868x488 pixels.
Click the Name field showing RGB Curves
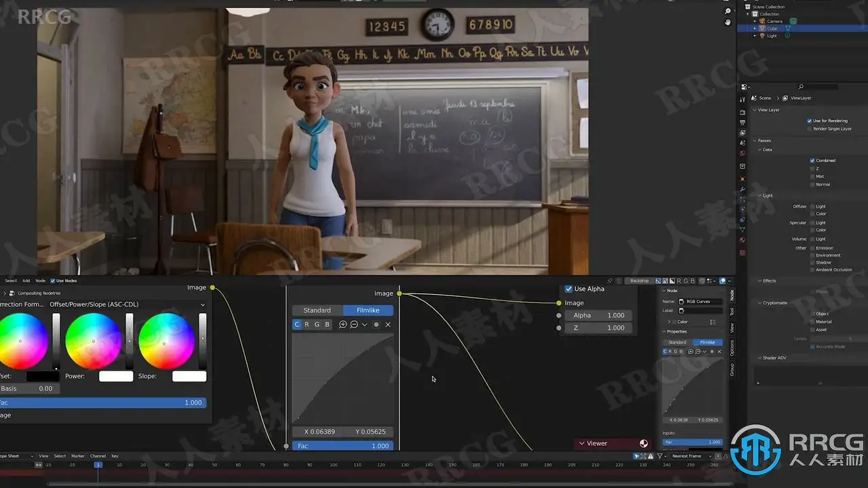pyautogui.click(x=701, y=302)
